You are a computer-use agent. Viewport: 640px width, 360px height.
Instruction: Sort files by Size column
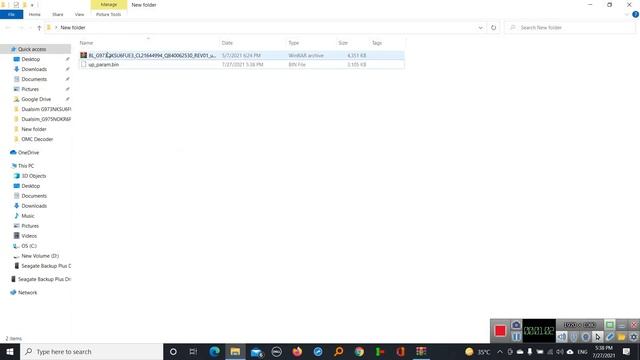[343, 43]
